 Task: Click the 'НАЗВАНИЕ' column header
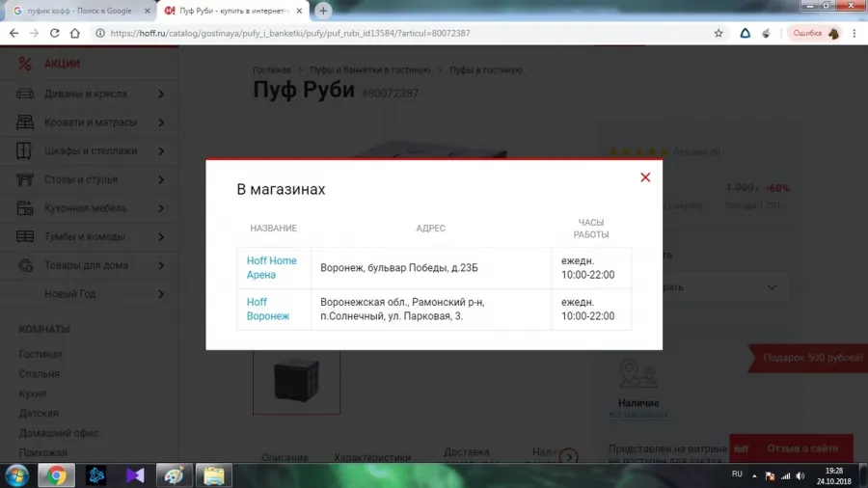(274, 228)
